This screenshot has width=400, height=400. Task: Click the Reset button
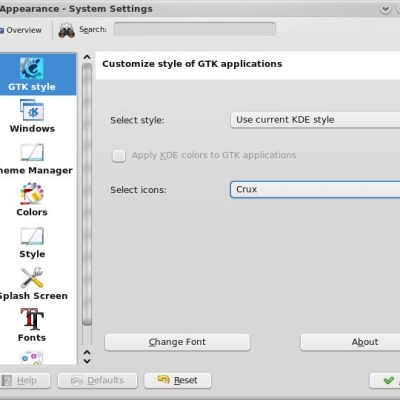click(x=178, y=380)
